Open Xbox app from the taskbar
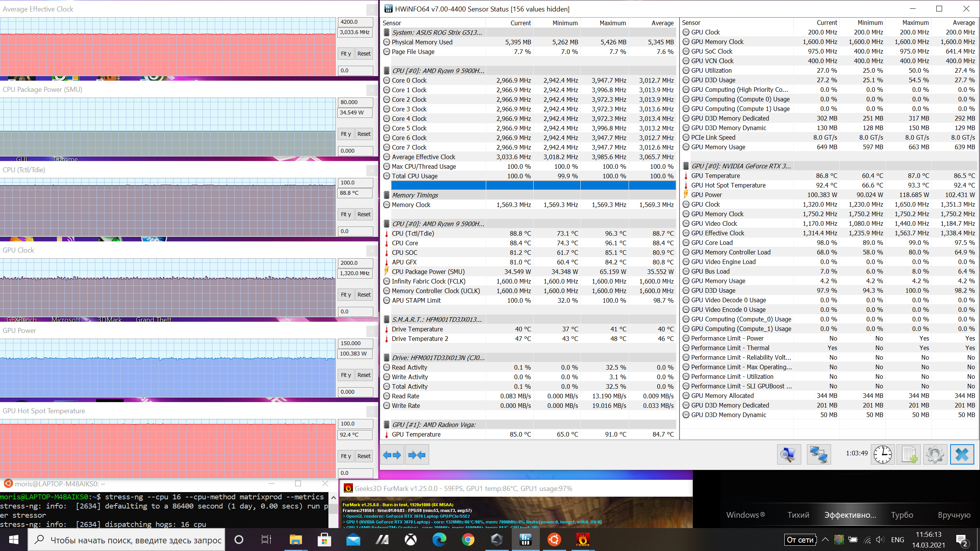 (x=410, y=540)
